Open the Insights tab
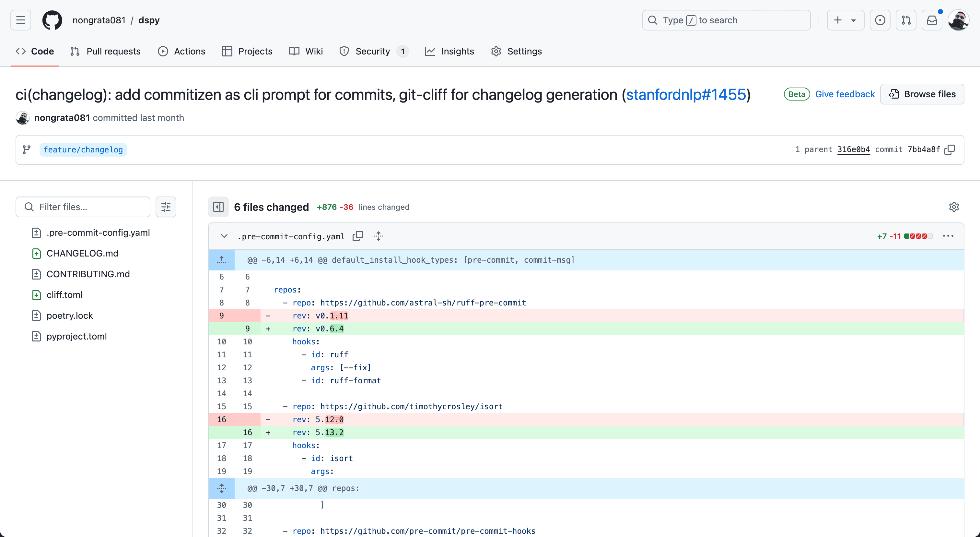980x537 pixels. click(449, 51)
